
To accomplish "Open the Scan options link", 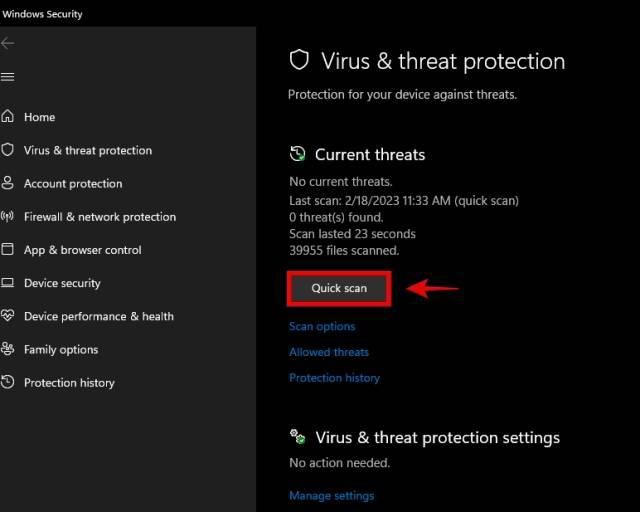I will tap(322, 327).
